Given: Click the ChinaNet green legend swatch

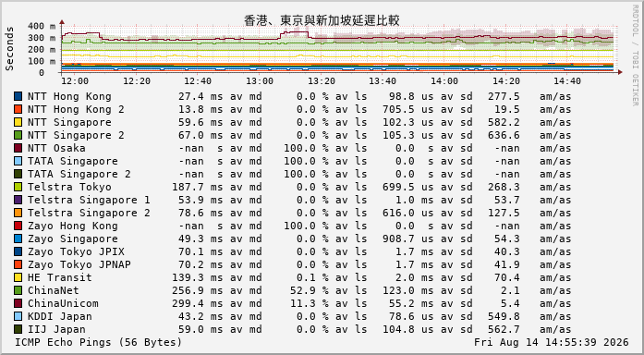Looking at the screenshot, I should [x=18, y=290].
